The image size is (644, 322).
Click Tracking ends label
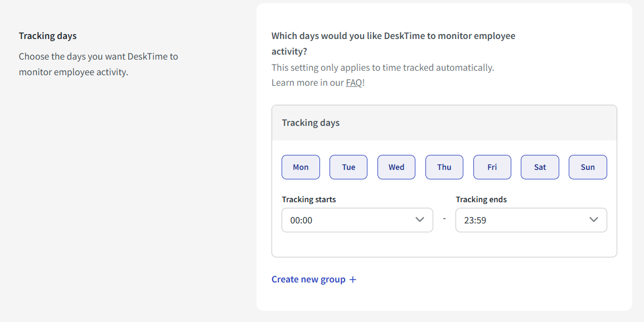(481, 199)
